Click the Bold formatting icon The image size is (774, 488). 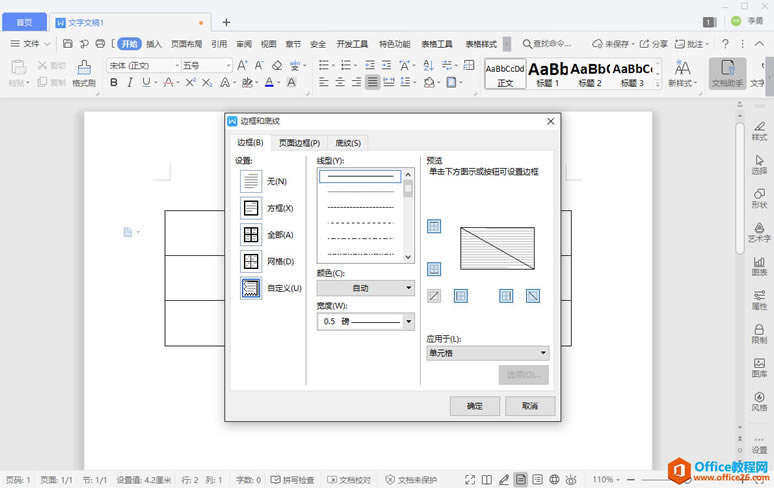(x=114, y=82)
